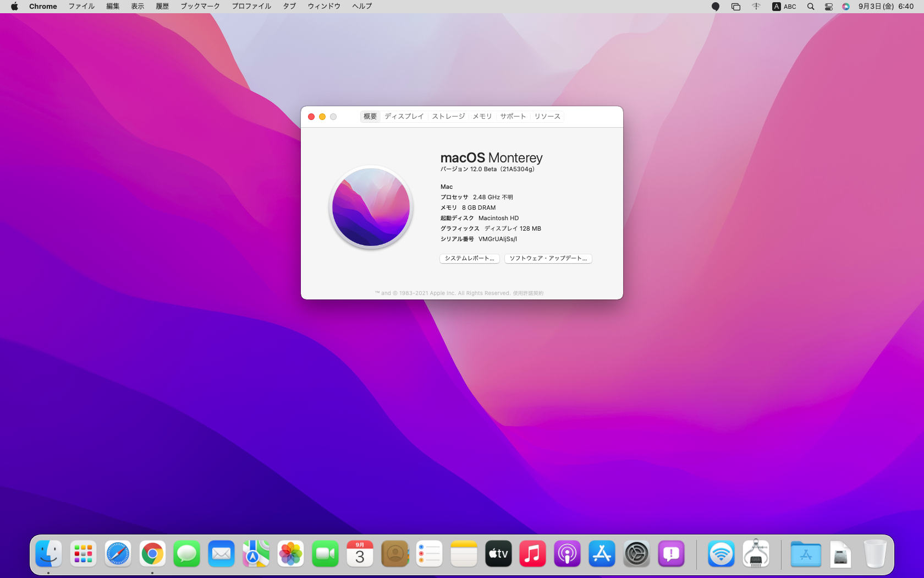The height and width of the screenshot is (578, 924).
Task: Click the システムレポート... button
Action: (x=469, y=258)
